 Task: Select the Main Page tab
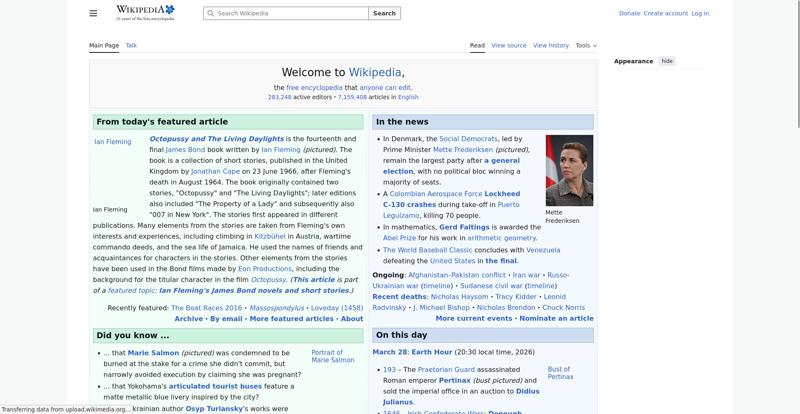tap(104, 45)
